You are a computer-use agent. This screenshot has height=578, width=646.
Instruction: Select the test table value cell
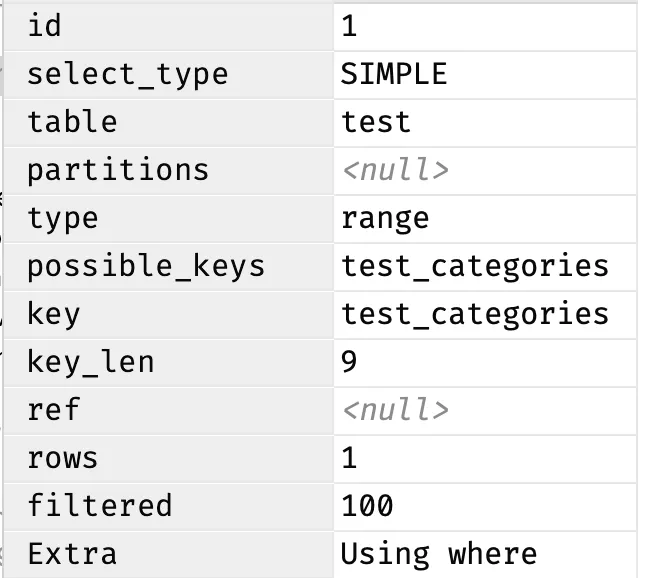tap(485, 123)
